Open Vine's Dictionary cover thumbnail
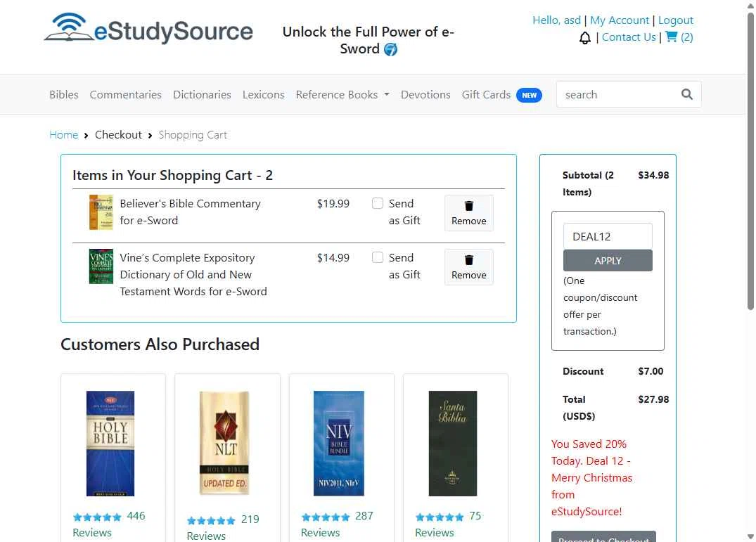Viewport: 756px width, 542px height. coord(101,266)
